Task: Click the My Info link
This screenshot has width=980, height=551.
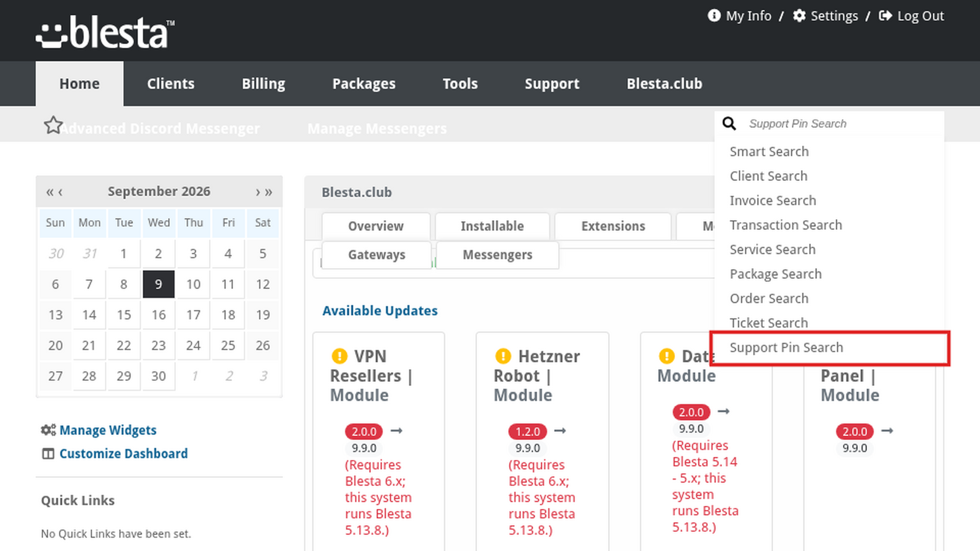Action: click(748, 16)
